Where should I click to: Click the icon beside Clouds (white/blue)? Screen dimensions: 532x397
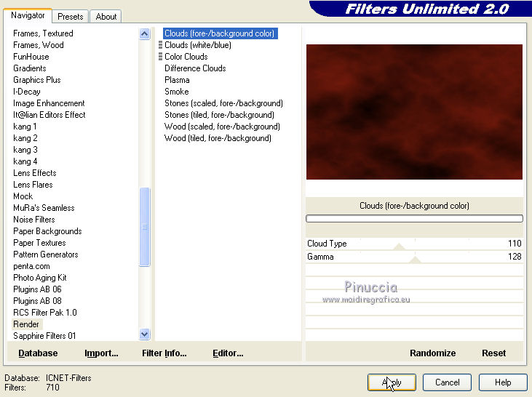[x=161, y=45]
